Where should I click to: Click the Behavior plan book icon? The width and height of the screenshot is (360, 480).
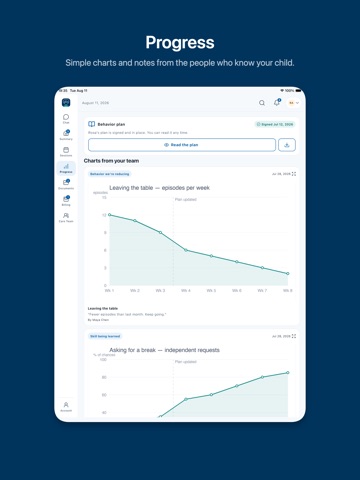[91, 124]
